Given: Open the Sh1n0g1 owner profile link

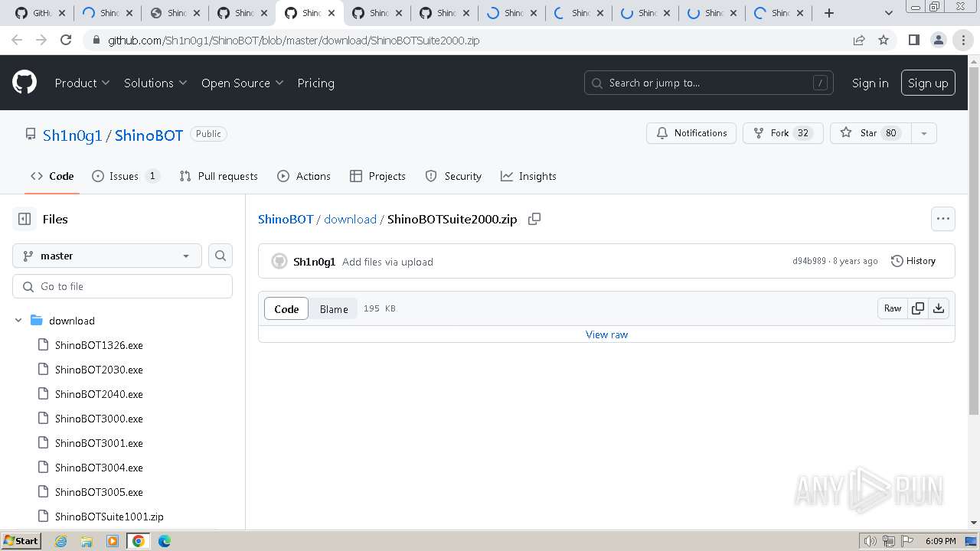Looking at the screenshot, I should tap(72, 135).
